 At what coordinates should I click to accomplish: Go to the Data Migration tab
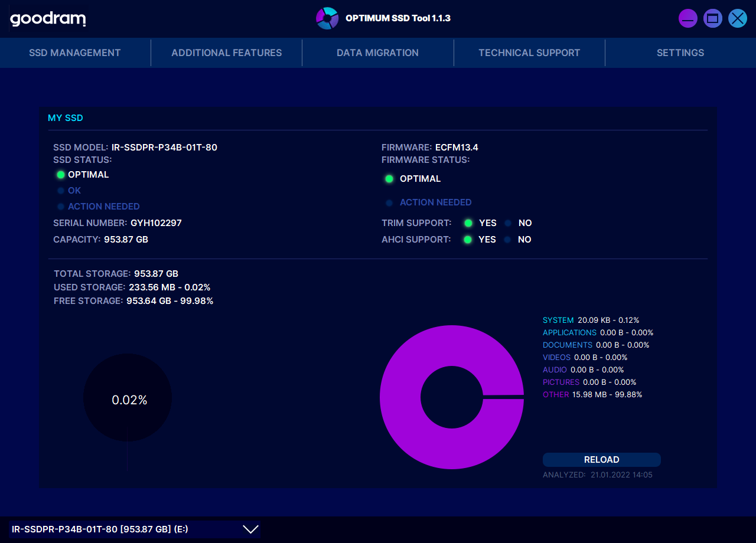pyautogui.click(x=378, y=53)
